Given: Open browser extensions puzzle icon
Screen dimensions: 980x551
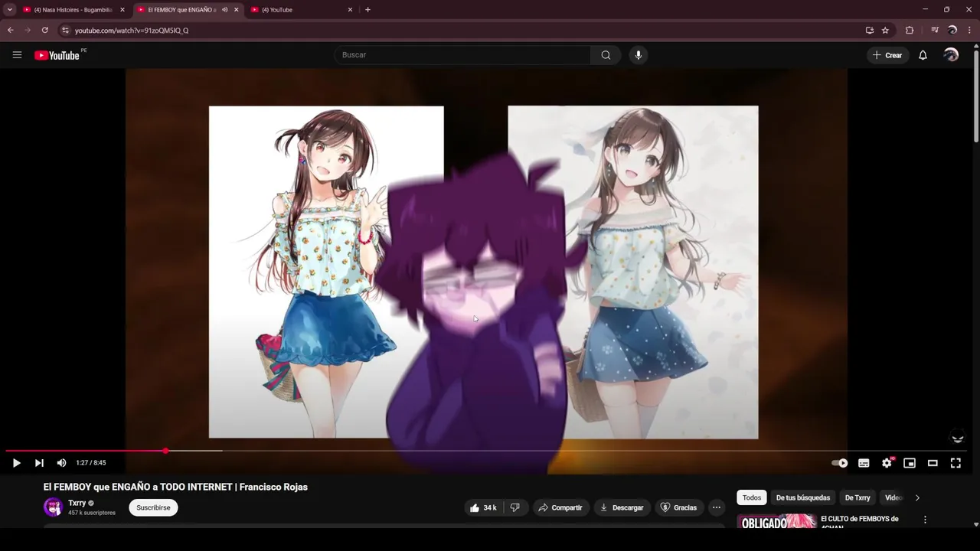Looking at the screenshot, I should tap(910, 31).
